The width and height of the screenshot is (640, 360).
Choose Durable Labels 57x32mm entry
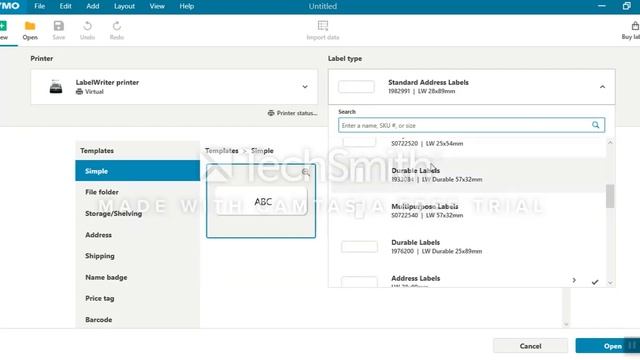click(468, 175)
